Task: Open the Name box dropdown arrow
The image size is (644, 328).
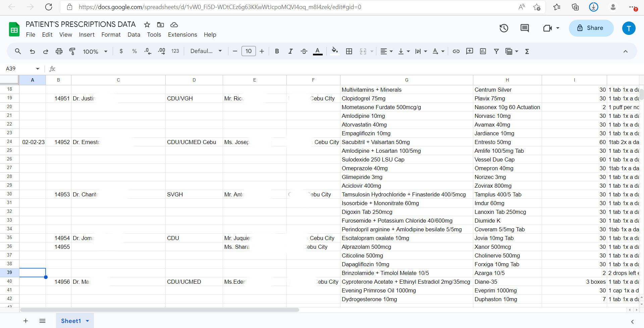Action: (38, 69)
